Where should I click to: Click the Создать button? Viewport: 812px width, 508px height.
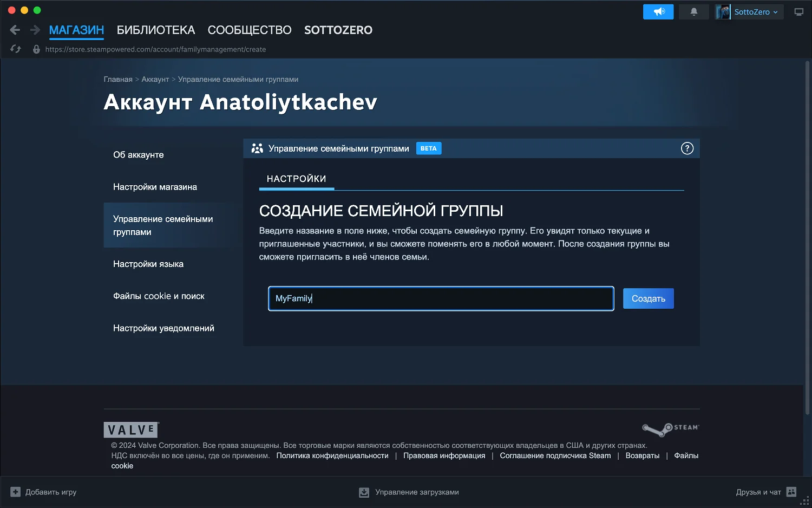[649, 298]
